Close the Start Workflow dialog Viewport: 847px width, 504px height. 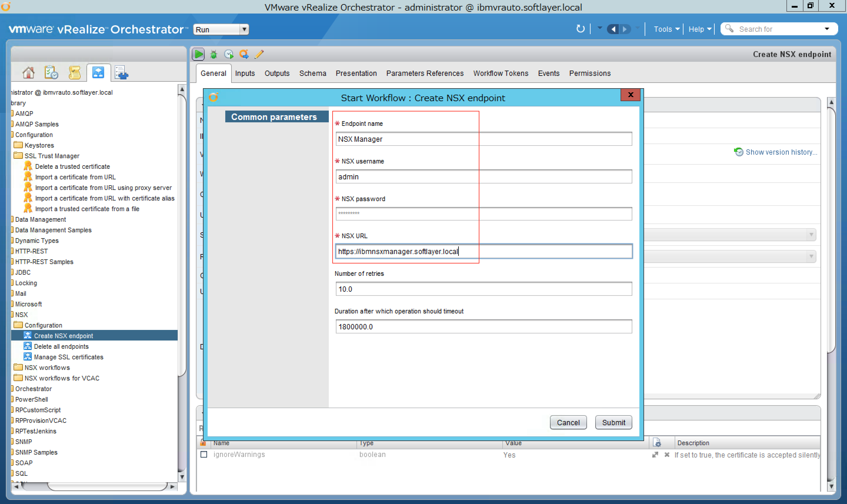point(630,95)
